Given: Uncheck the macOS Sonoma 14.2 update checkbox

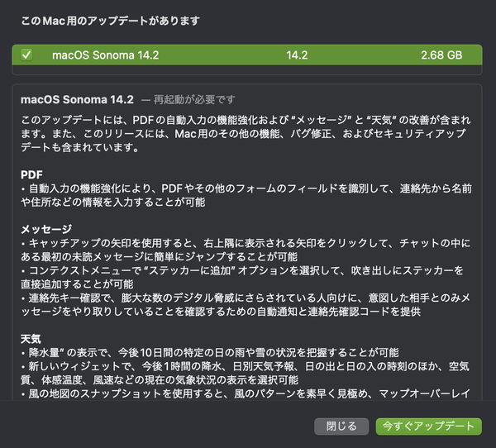Looking at the screenshot, I should (x=26, y=55).
